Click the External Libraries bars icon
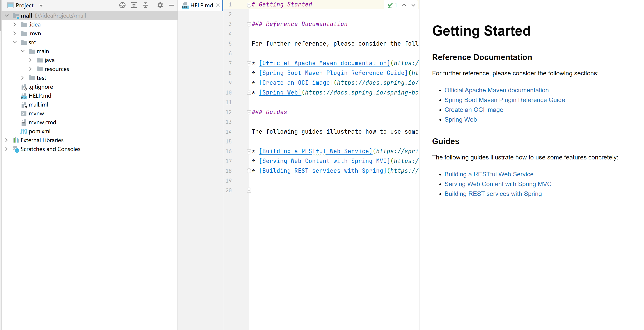 (16, 140)
